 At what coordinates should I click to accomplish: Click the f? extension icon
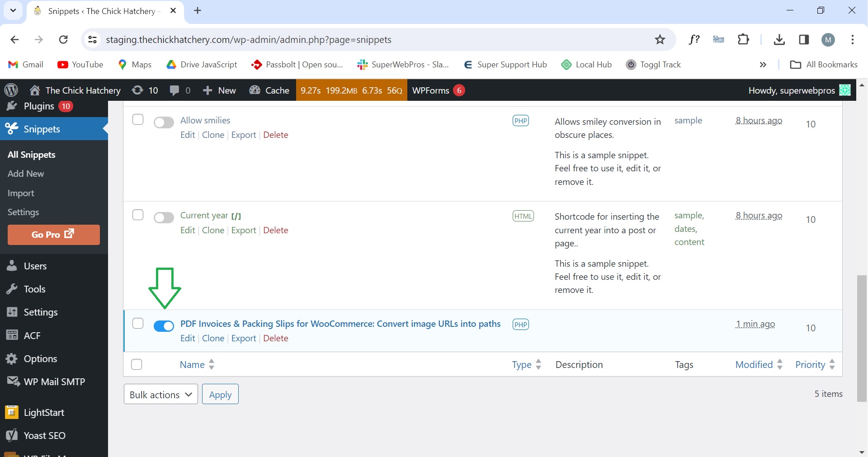pyautogui.click(x=694, y=40)
